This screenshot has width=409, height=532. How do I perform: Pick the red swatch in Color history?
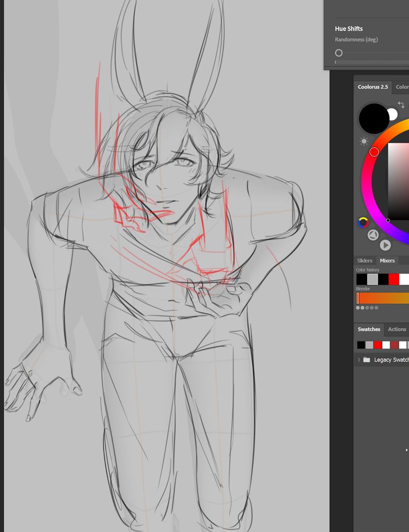(394, 279)
